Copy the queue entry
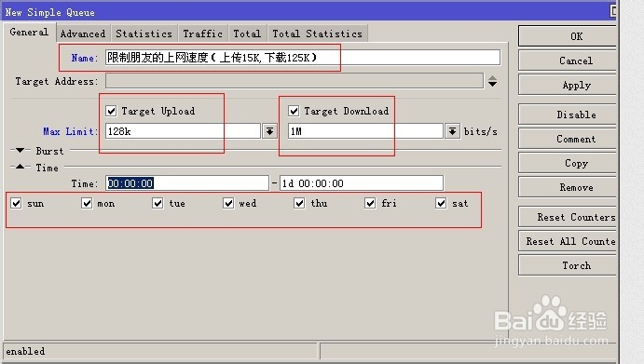The height and width of the screenshot is (364, 644). [x=568, y=163]
